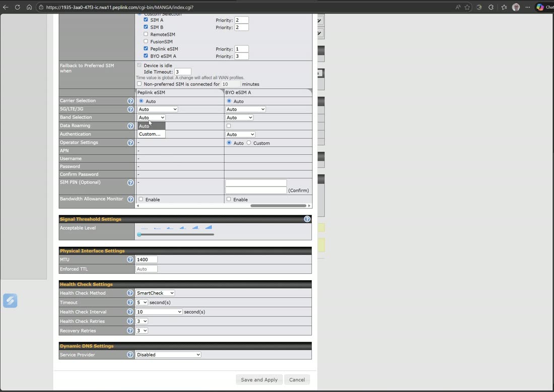Viewport: 554px width, 392px height.
Task: Open Health Check Method SmartCheck dropdown
Action: (x=156, y=293)
